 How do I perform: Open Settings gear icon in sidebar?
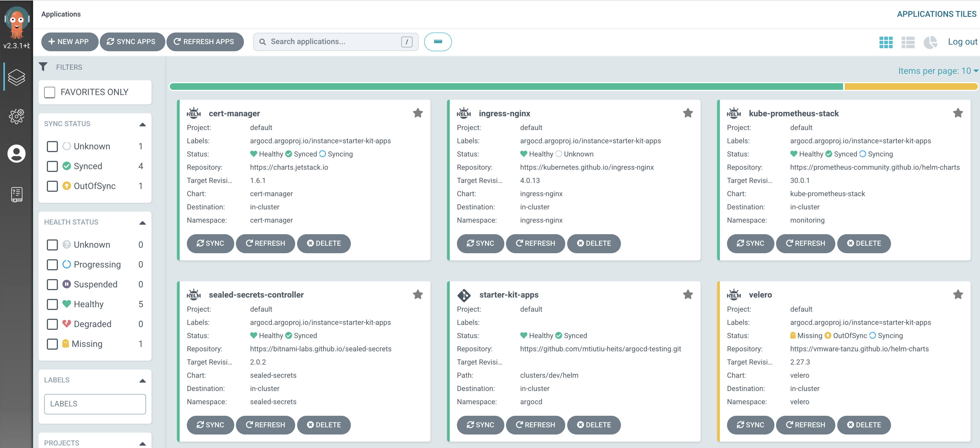[x=16, y=116]
